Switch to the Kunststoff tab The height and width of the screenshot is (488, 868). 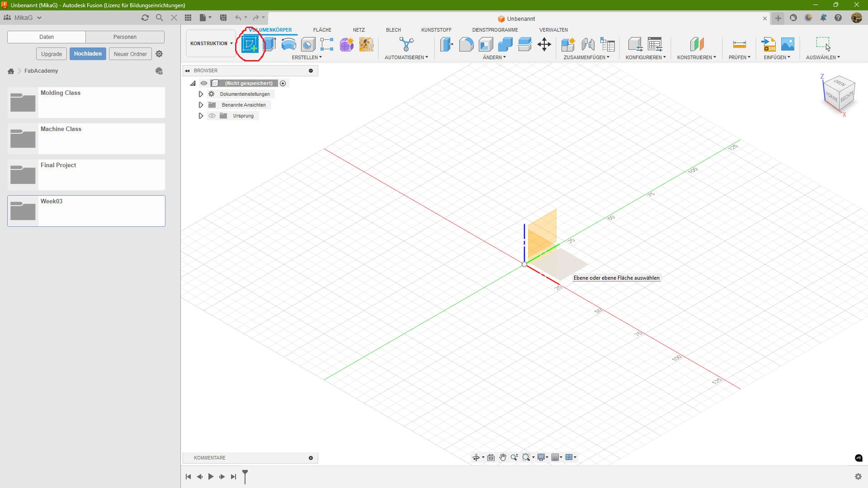click(x=436, y=30)
